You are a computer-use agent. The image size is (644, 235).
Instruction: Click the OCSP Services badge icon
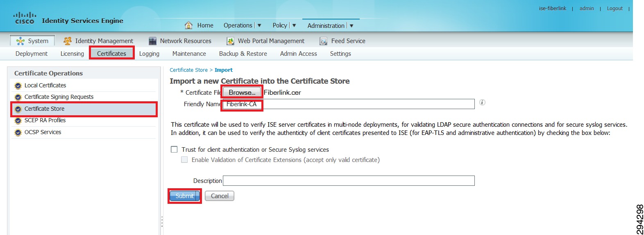pyautogui.click(x=18, y=132)
